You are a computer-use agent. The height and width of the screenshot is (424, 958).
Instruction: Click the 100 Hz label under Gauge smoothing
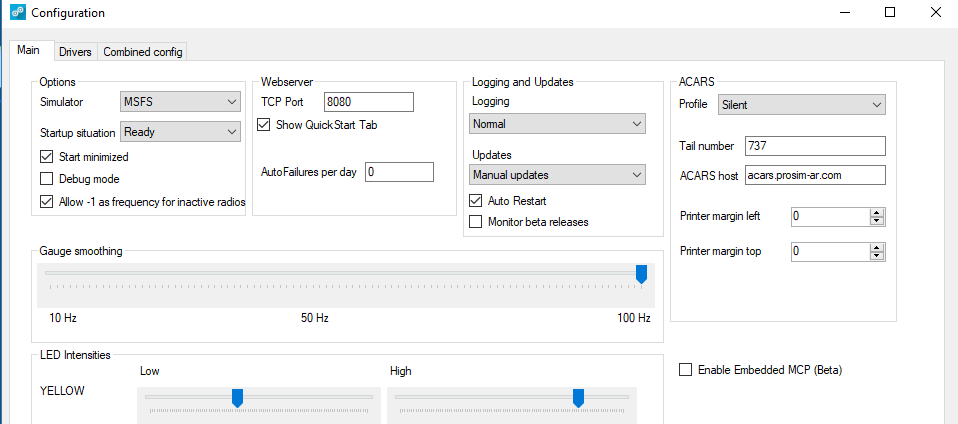(634, 318)
